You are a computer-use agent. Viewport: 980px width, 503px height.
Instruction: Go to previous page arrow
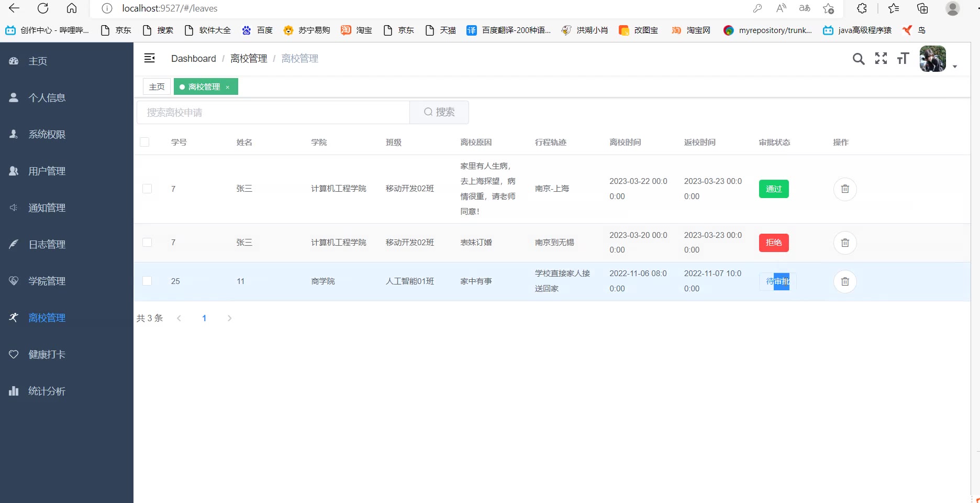point(179,318)
